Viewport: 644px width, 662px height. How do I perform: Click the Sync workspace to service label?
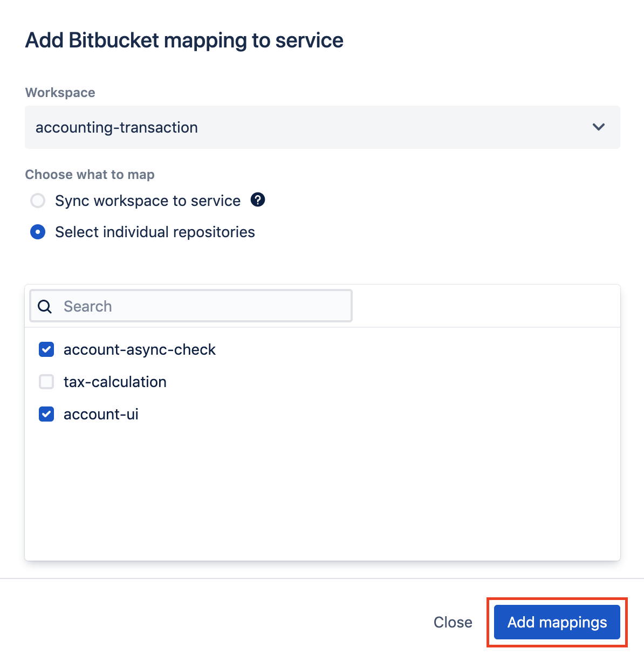[148, 201]
